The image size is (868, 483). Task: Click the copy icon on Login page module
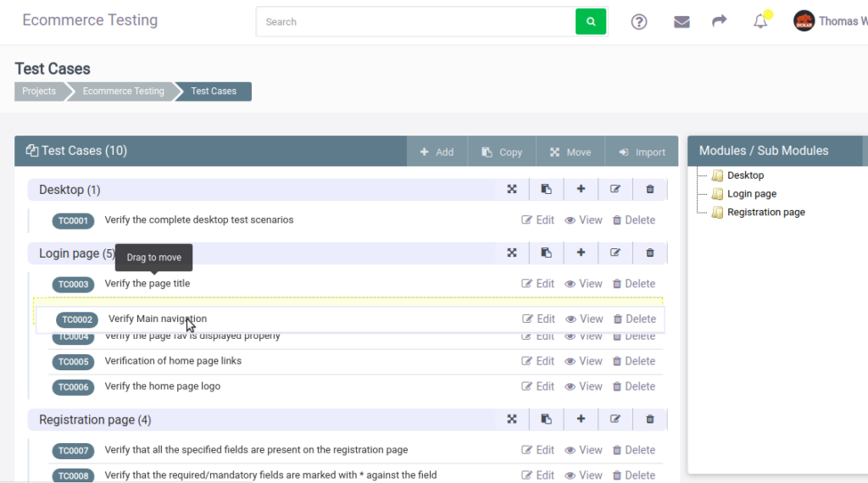[x=546, y=253]
